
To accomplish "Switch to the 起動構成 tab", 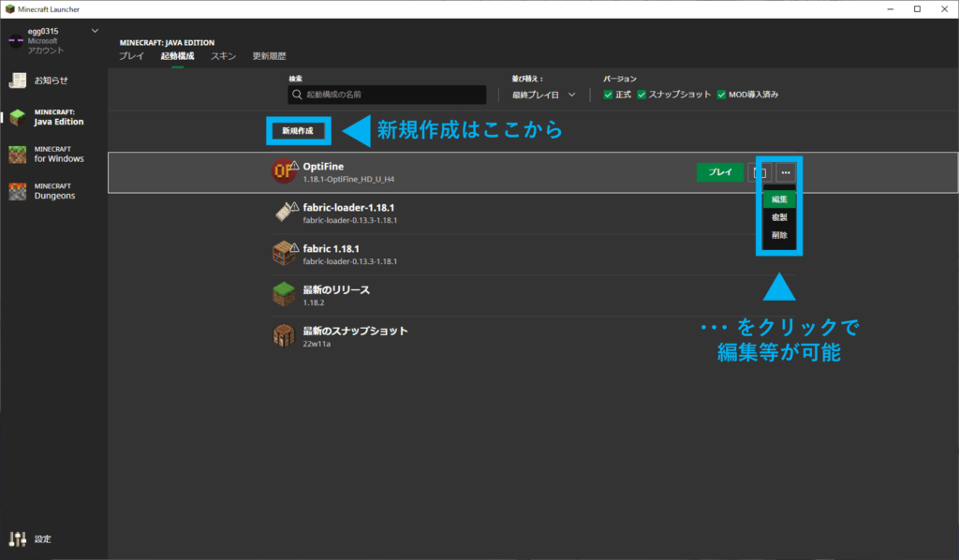I will (x=177, y=55).
